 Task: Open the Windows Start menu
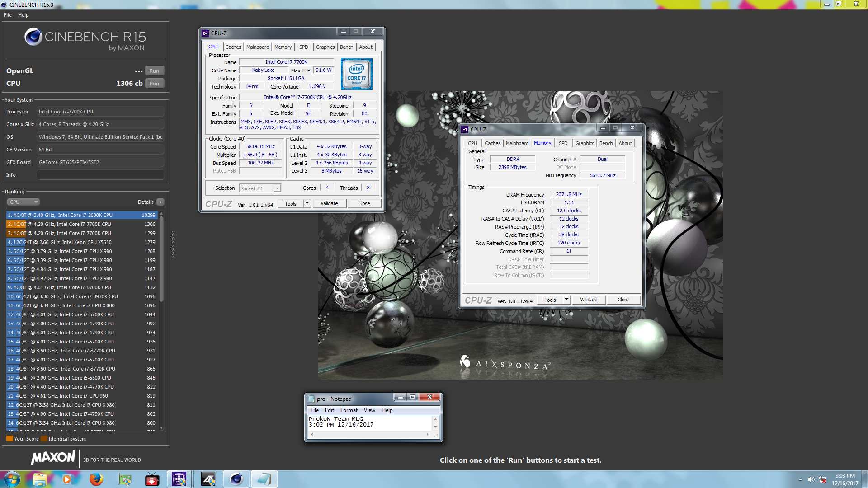point(12,479)
